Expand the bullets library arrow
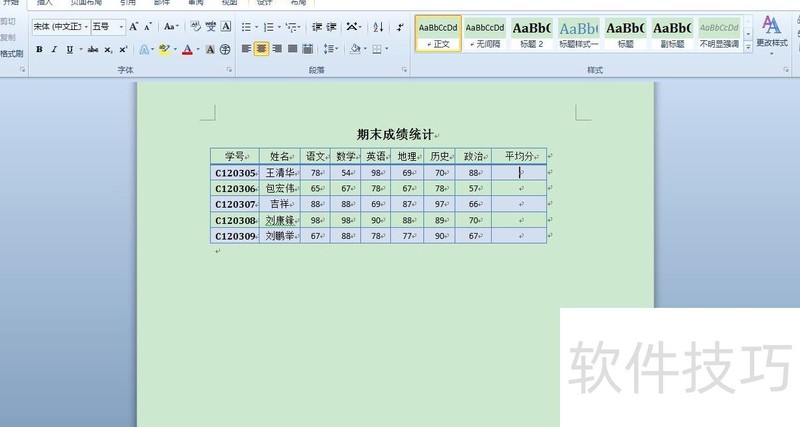Image resolution: width=800 pixels, height=427 pixels. tap(256, 27)
